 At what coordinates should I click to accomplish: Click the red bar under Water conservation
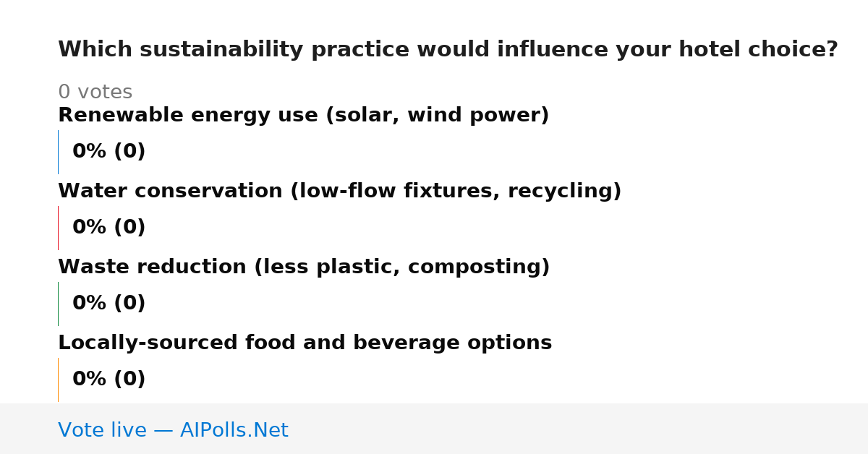[58, 228]
